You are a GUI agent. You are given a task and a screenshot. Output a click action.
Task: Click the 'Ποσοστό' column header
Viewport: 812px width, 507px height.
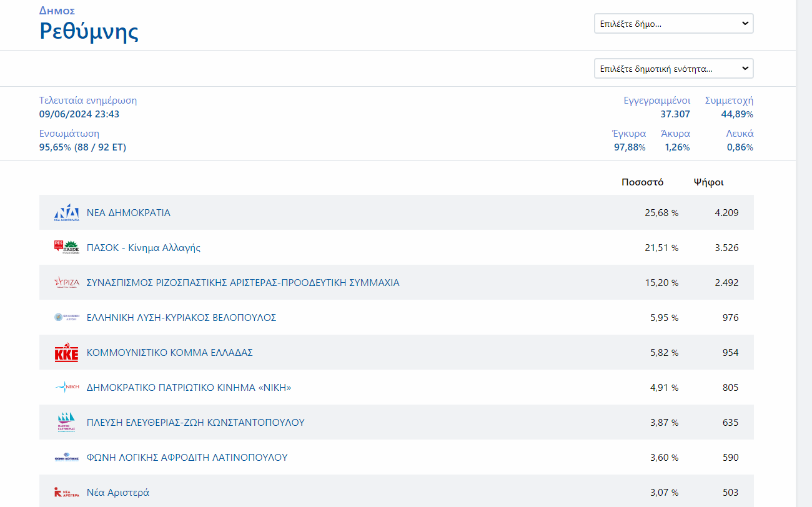pyautogui.click(x=642, y=182)
